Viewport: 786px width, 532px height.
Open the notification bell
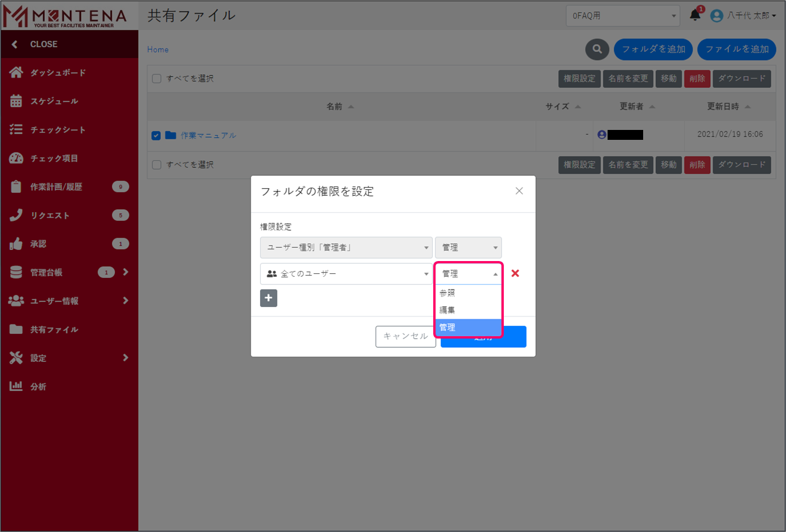695,15
